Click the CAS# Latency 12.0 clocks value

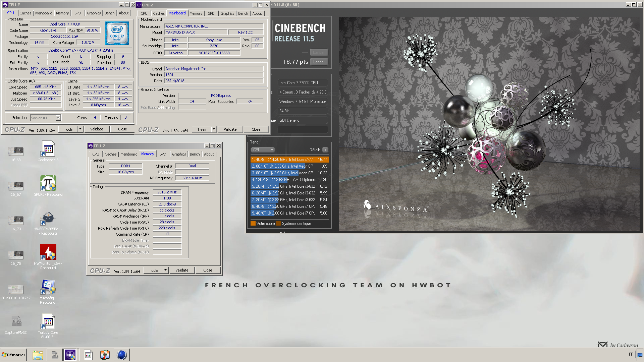(x=167, y=204)
